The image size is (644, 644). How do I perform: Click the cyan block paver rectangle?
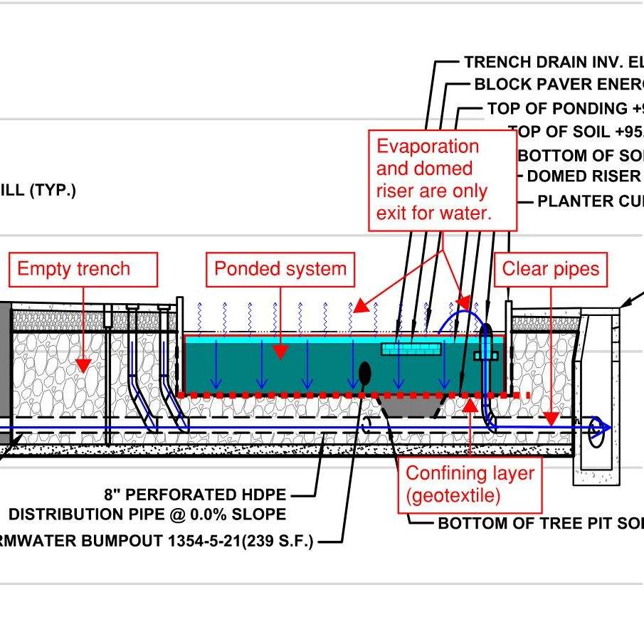(x=411, y=349)
